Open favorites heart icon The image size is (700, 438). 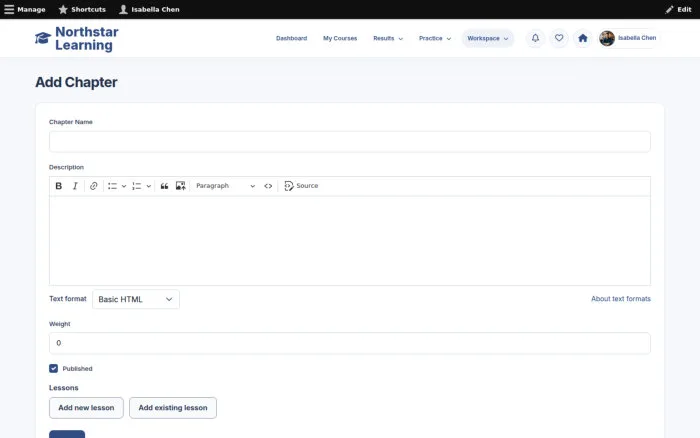(559, 38)
